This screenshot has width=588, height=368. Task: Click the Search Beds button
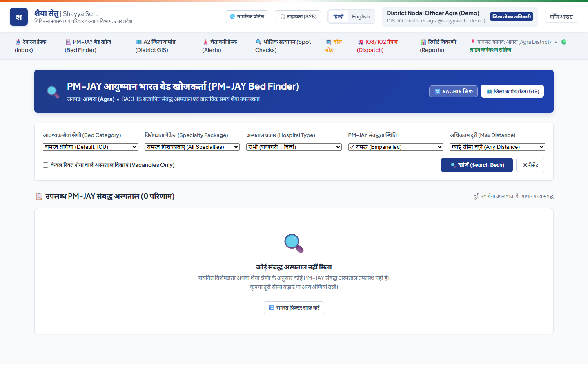477,165
